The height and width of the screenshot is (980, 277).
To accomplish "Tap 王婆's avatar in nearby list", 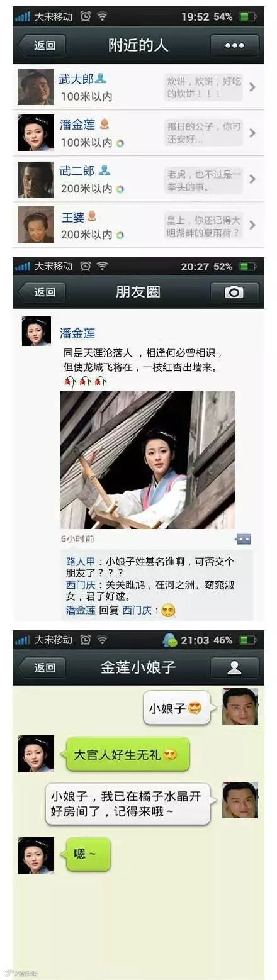I will 35,225.
